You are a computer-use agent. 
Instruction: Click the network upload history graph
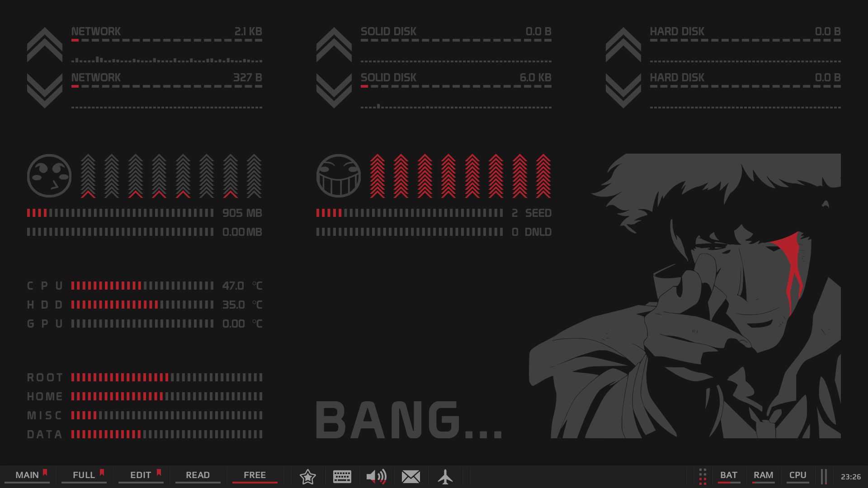tap(167, 59)
